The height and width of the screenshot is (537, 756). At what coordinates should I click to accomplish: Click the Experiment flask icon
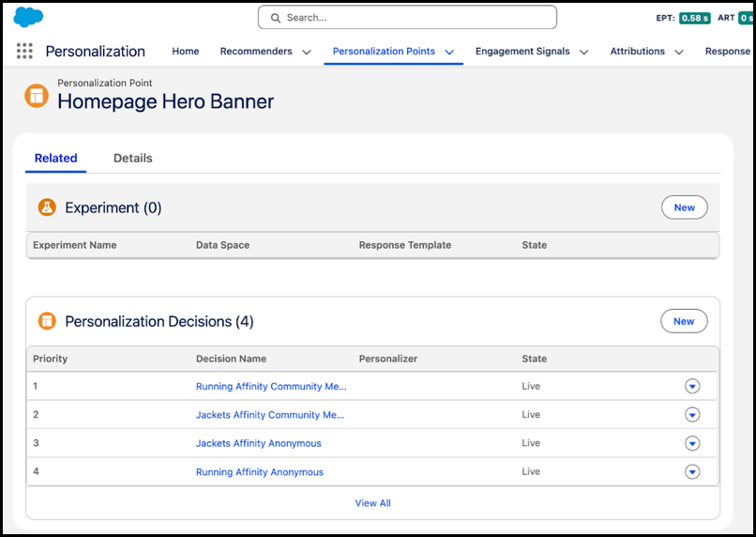pyautogui.click(x=47, y=207)
